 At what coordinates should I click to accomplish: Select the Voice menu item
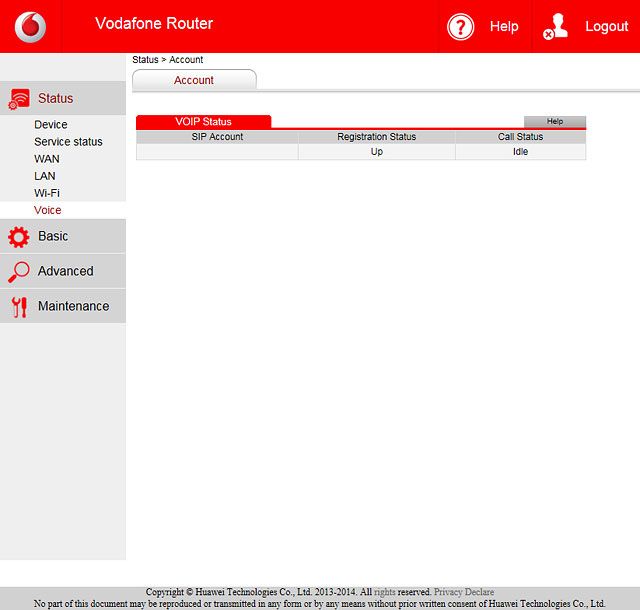click(x=47, y=210)
